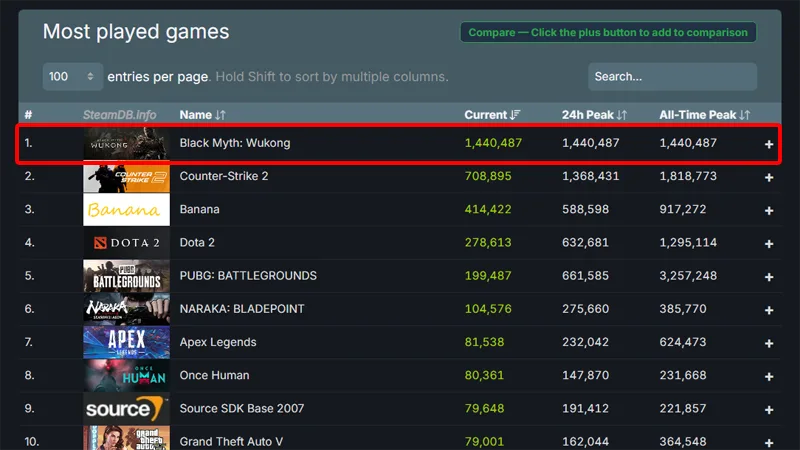
Task: Open Apex Legends name link
Action: tap(218, 342)
